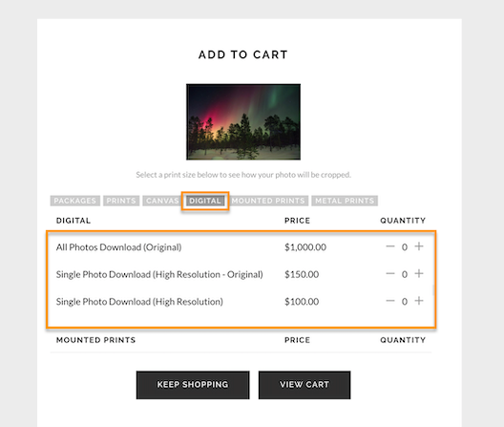
Task: Select the Digital tab
Action: (x=205, y=201)
